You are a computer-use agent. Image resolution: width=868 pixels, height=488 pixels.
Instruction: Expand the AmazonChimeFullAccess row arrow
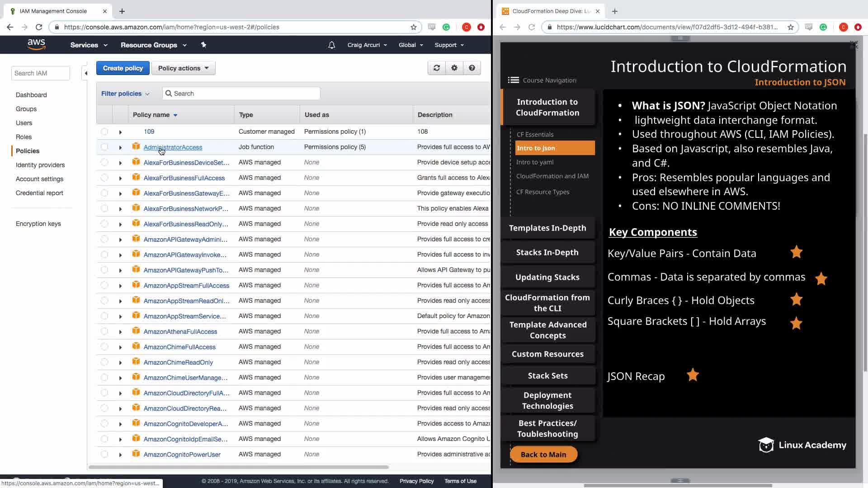tap(120, 347)
